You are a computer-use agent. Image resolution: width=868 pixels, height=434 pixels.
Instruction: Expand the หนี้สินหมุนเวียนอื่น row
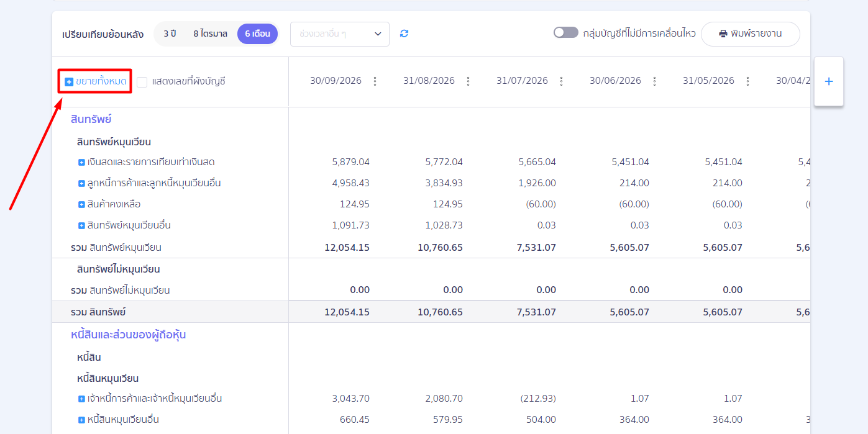pyautogui.click(x=81, y=420)
